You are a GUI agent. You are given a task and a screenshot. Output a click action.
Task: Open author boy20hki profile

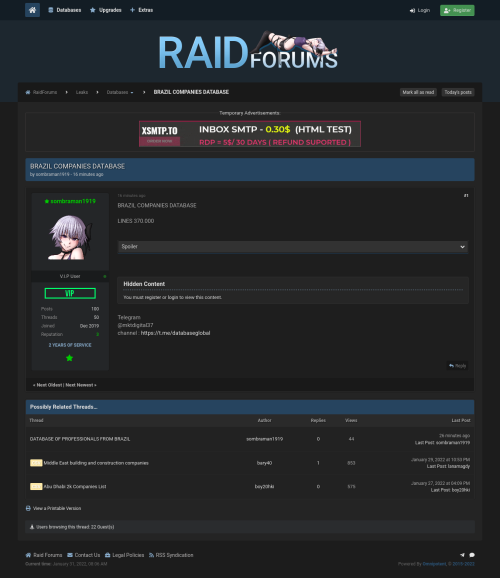264,487
